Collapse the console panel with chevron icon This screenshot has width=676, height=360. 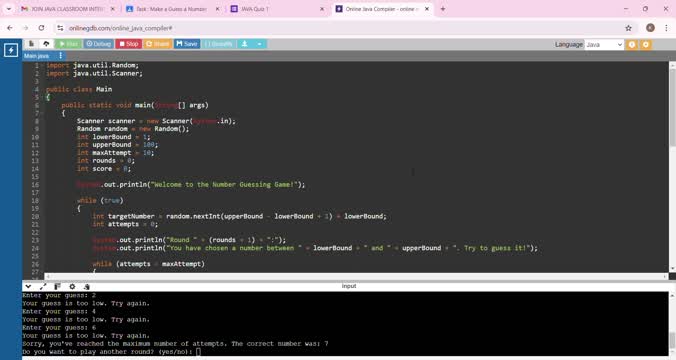[28, 286]
